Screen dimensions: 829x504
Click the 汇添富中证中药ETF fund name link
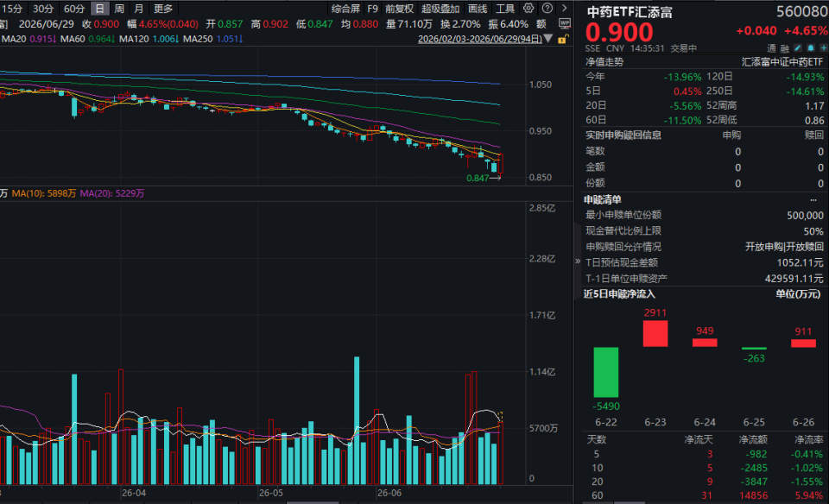782,62
